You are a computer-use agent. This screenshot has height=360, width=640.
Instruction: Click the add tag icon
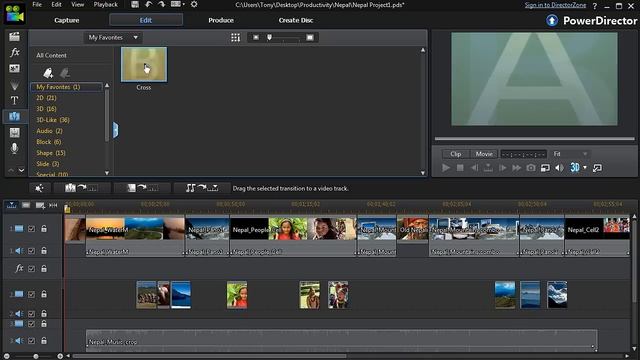[x=48, y=73]
